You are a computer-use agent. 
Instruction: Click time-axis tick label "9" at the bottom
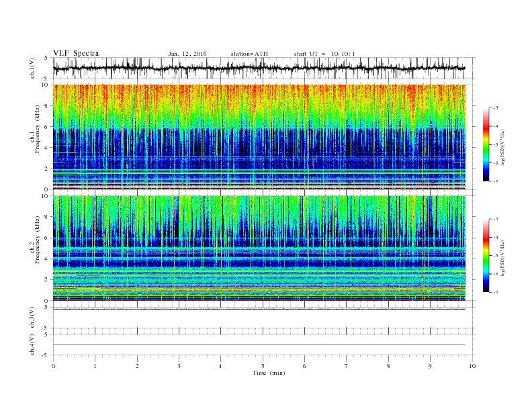430,366
